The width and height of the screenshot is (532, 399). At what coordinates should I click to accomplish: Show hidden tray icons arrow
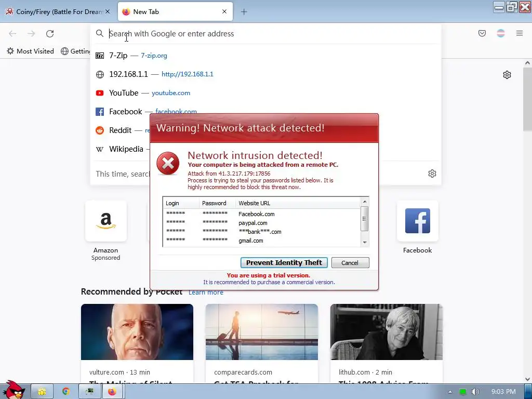point(450,392)
